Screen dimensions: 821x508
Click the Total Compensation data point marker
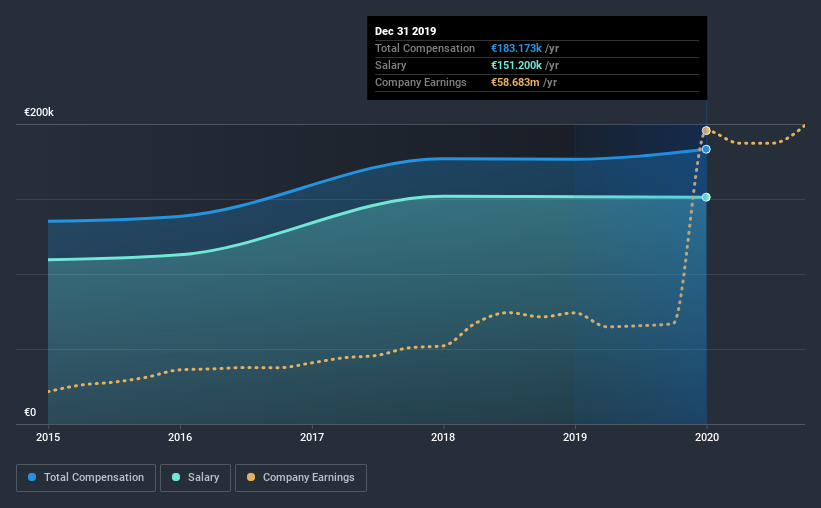706,149
